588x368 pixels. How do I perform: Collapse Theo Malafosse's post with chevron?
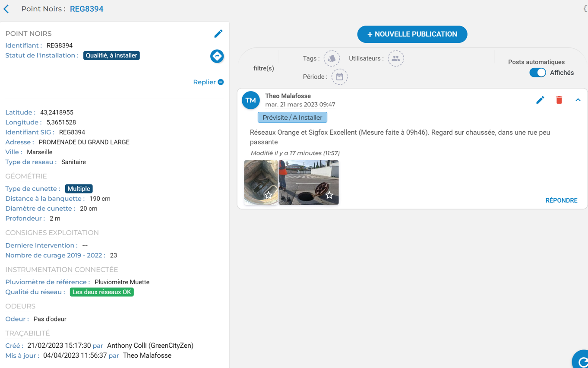[578, 100]
